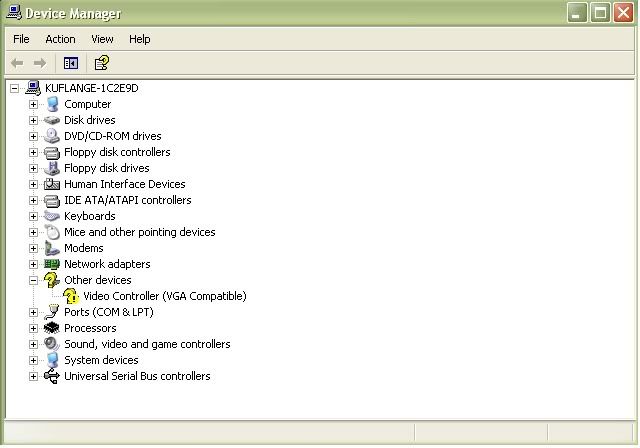
Task: Expand the Human Interface Devices node
Action: (33, 184)
